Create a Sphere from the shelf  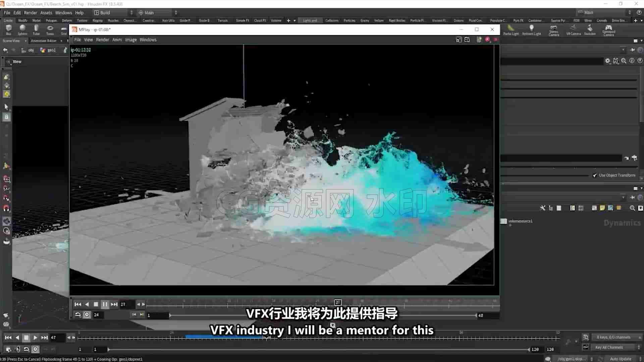pyautogui.click(x=22, y=30)
